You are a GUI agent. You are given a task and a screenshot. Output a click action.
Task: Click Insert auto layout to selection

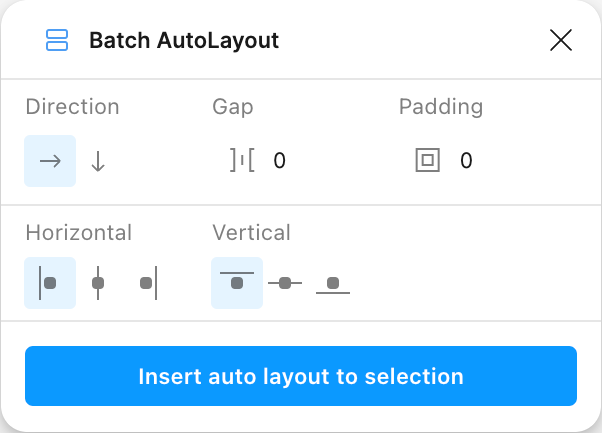(x=301, y=376)
